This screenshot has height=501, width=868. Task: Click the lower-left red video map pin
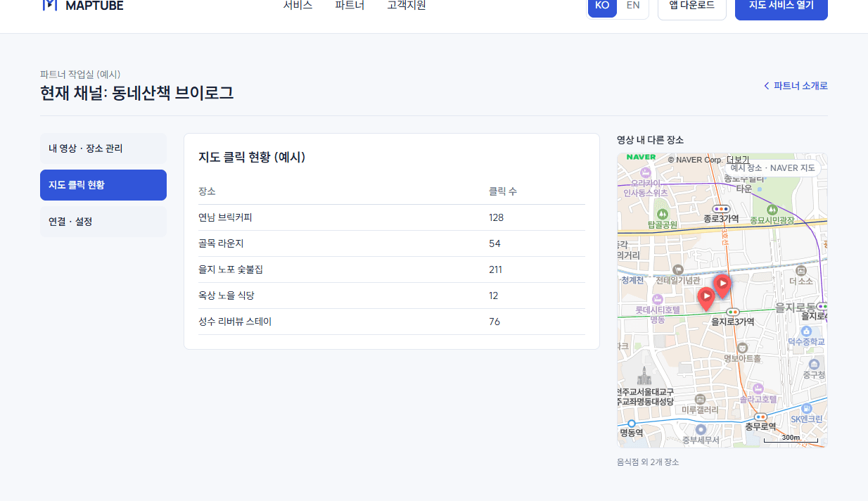[x=706, y=298]
